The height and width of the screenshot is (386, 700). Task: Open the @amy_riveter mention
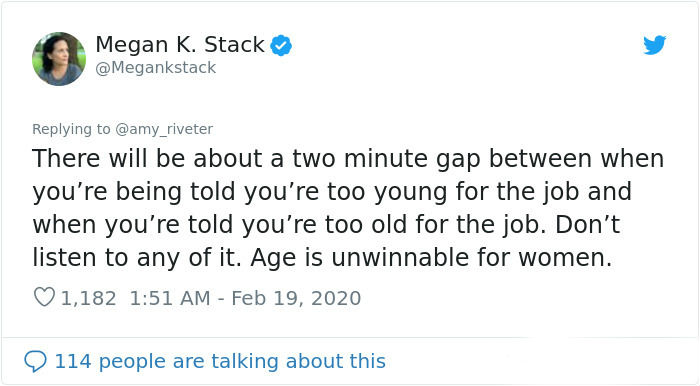[x=164, y=129]
